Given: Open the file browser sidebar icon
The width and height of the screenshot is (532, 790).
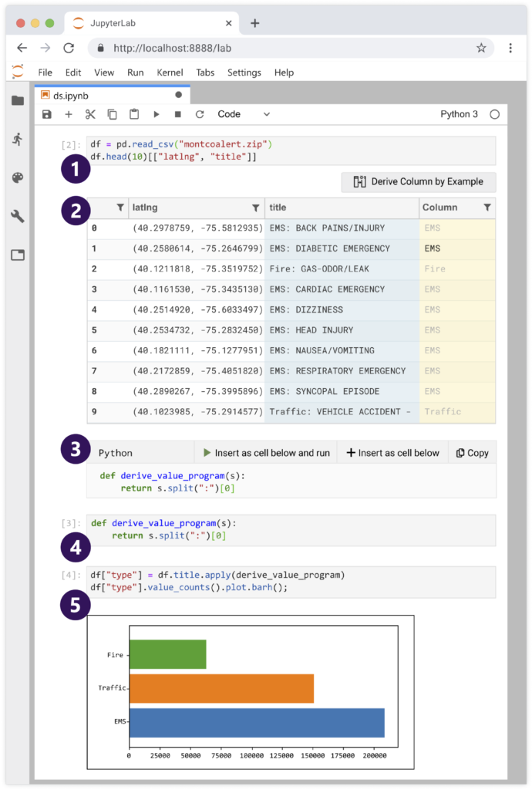Looking at the screenshot, I should click(17, 101).
